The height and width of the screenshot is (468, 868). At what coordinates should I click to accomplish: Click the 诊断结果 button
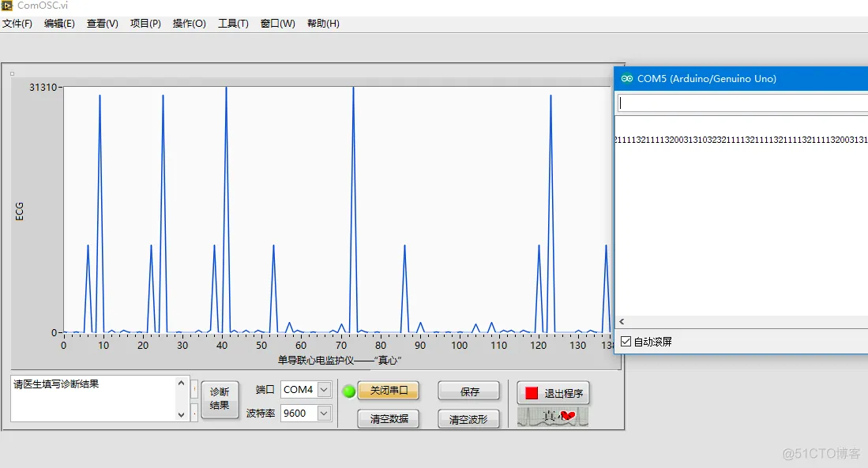pos(220,399)
